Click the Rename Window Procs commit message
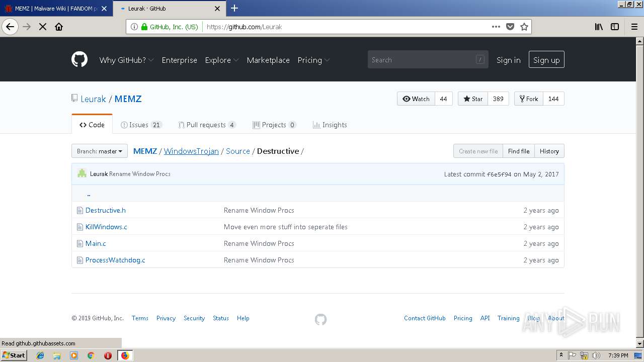Image resolution: width=644 pixels, height=362 pixels. point(140,174)
